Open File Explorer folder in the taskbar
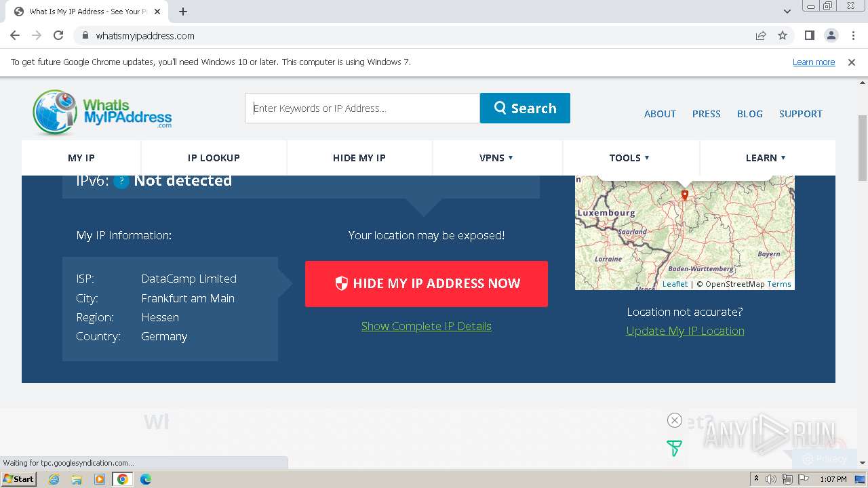The width and height of the screenshot is (868, 488). pyautogui.click(x=77, y=479)
